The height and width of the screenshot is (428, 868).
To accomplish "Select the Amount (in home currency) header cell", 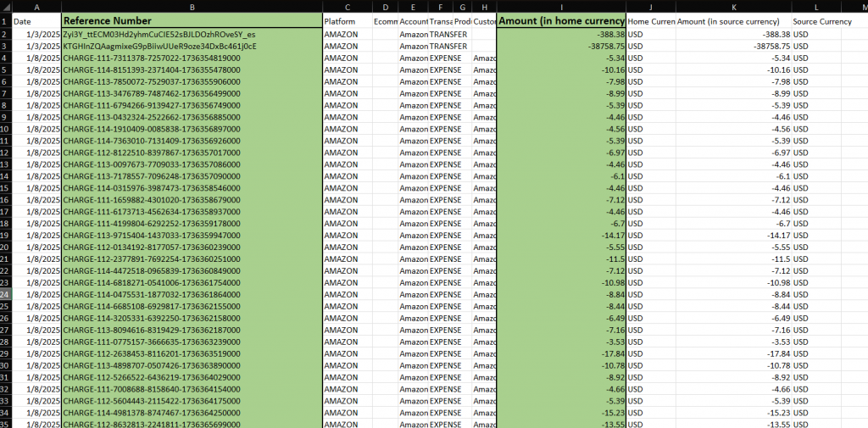I will (x=561, y=20).
